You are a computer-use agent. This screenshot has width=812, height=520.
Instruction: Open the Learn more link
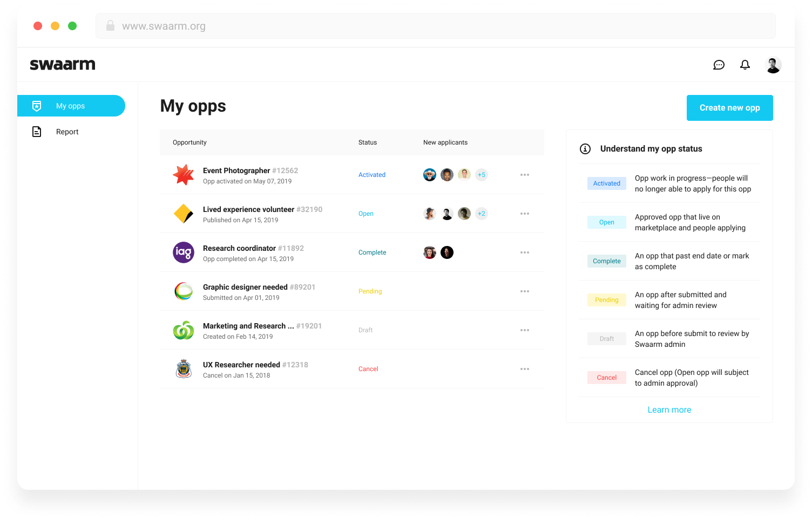[669, 409]
